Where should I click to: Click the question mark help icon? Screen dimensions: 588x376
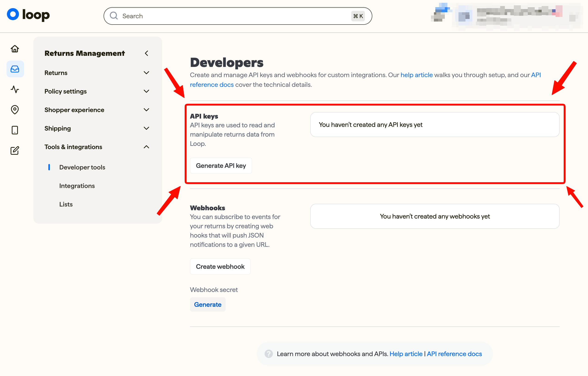coord(269,354)
